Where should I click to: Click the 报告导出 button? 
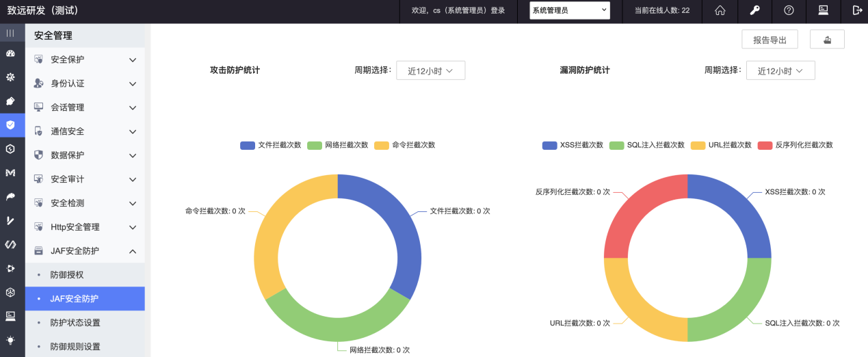tap(770, 40)
